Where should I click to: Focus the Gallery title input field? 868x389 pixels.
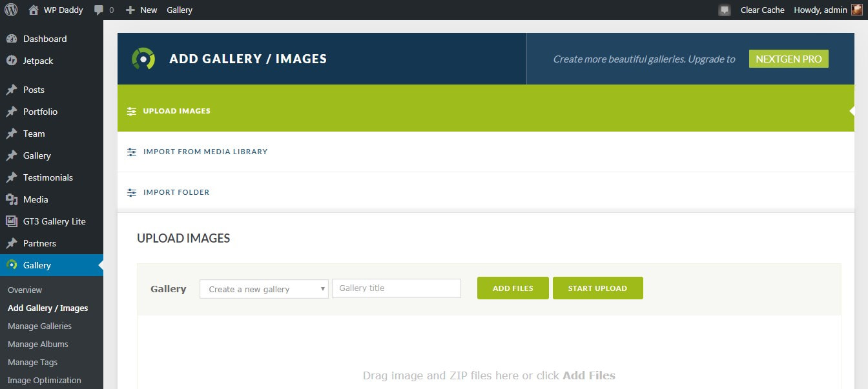pyautogui.click(x=397, y=288)
